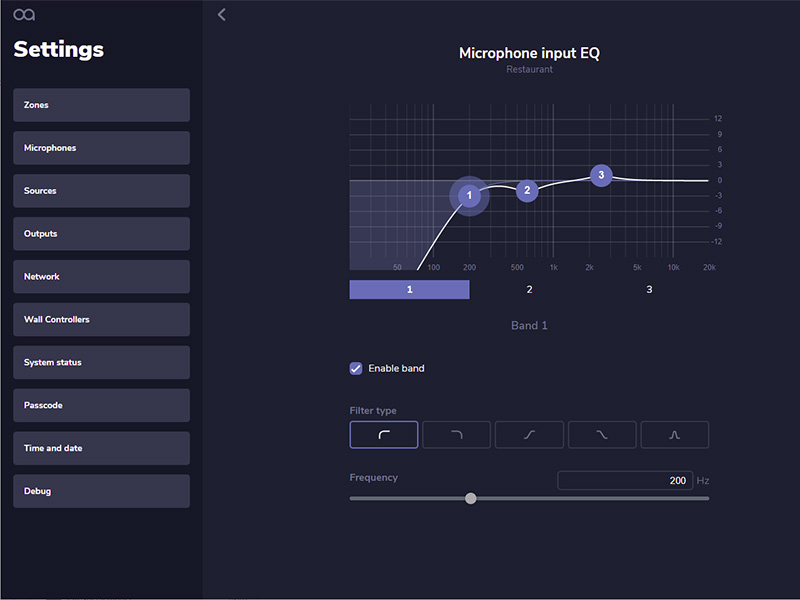Uncheck the Enable band checkbox
Image resolution: width=800 pixels, height=600 pixels.
tap(356, 368)
